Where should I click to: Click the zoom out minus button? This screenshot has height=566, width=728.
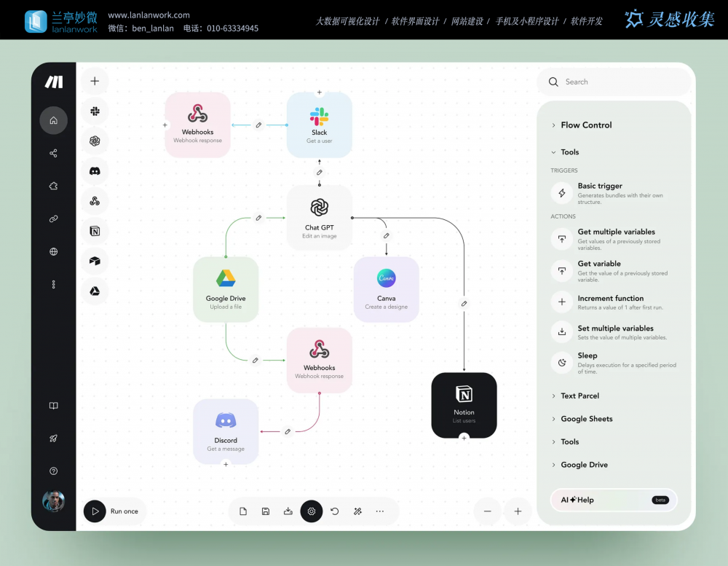click(488, 511)
